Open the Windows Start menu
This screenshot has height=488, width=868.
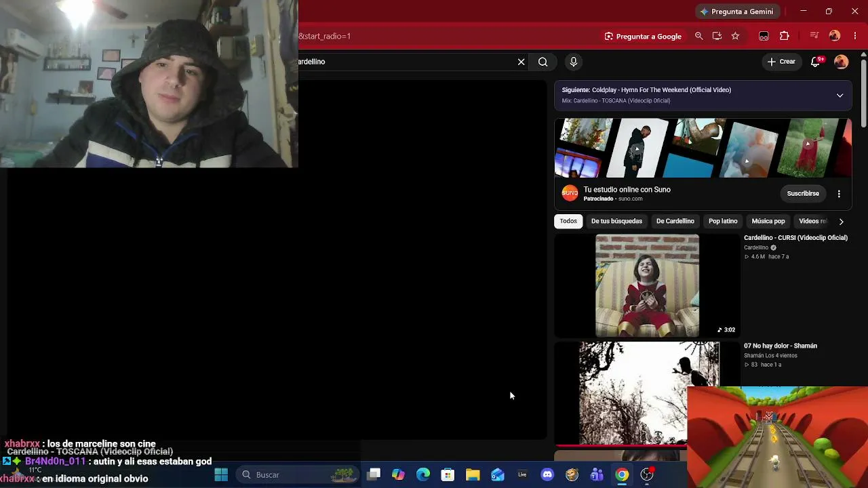221,474
